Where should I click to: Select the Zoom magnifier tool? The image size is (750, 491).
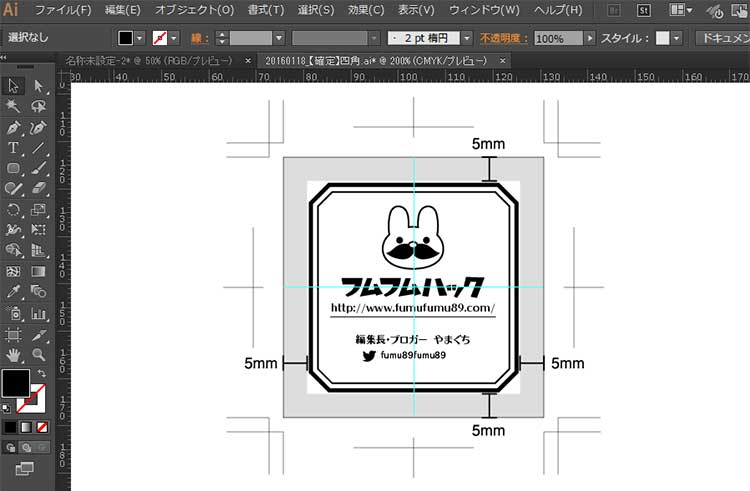tap(39, 354)
